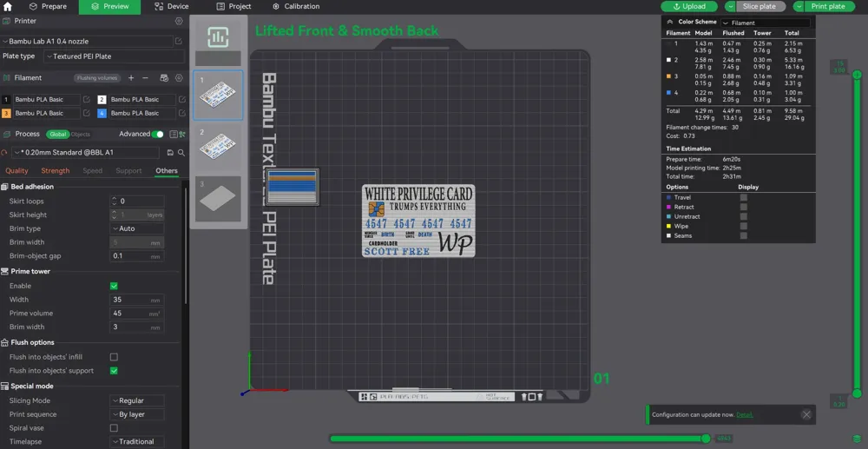Edit filament 1 preset icon
The image size is (868, 449).
[x=87, y=100]
